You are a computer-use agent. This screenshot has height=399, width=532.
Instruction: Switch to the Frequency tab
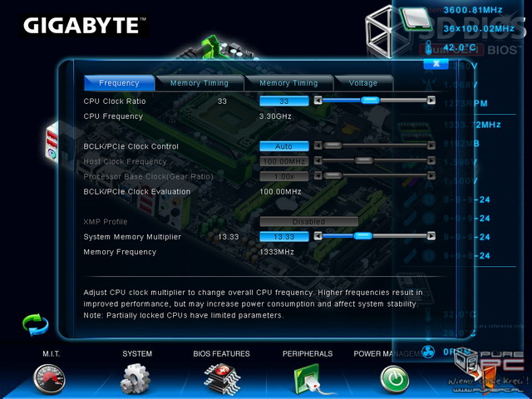tap(119, 83)
